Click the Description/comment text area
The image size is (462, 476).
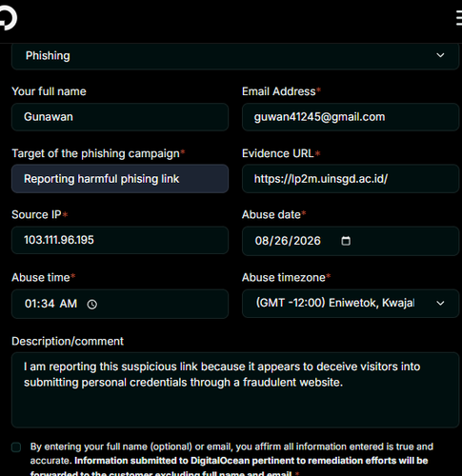pos(235,390)
